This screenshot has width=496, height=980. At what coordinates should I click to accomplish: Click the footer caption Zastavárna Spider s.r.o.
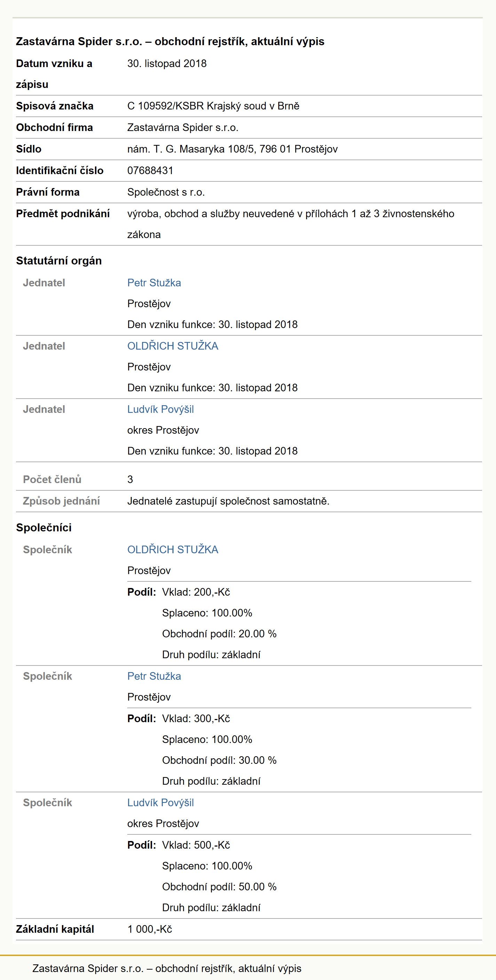pyautogui.click(x=167, y=968)
